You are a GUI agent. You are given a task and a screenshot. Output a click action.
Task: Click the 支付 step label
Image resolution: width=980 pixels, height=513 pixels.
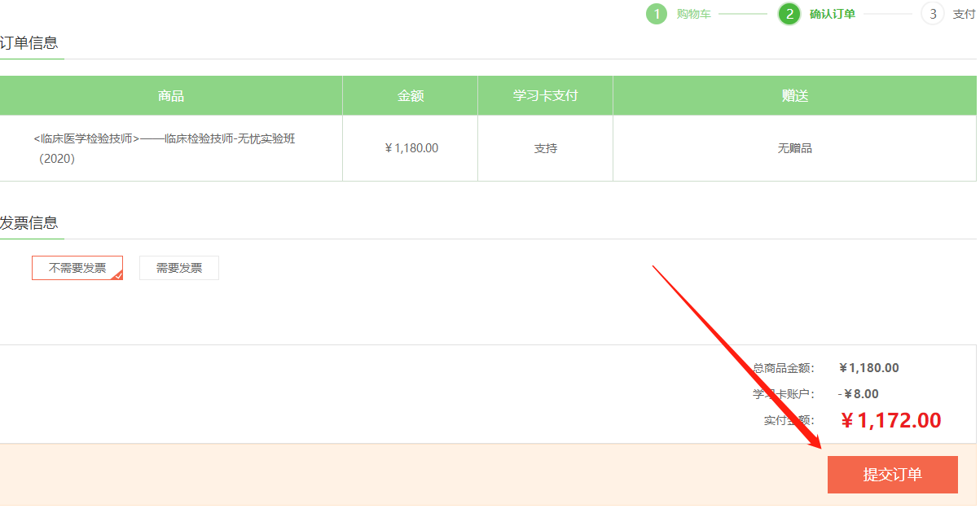click(964, 14)
